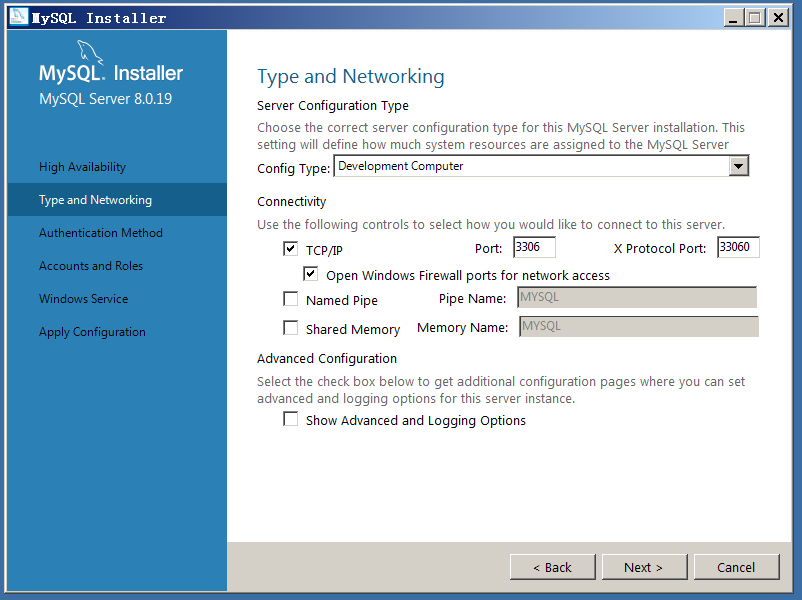Open the Config Type dropdown arrow
The image size is (802, 600).
(739, 166)
